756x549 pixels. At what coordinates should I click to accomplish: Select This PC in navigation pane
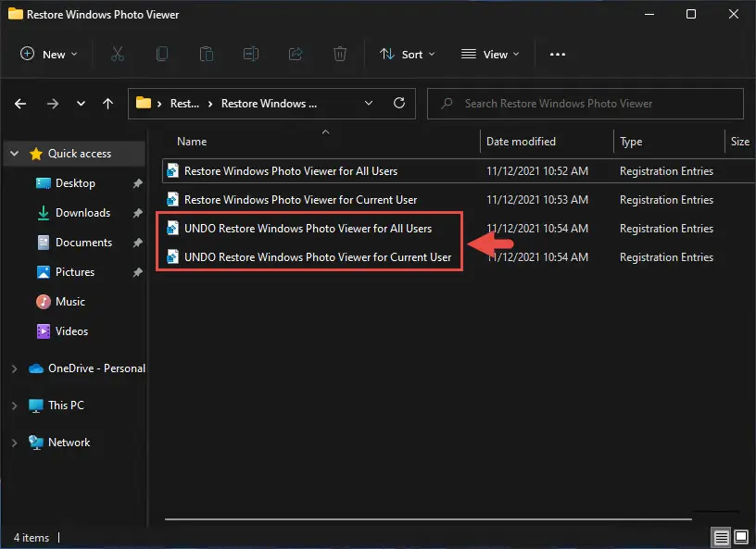pos(66,406)
